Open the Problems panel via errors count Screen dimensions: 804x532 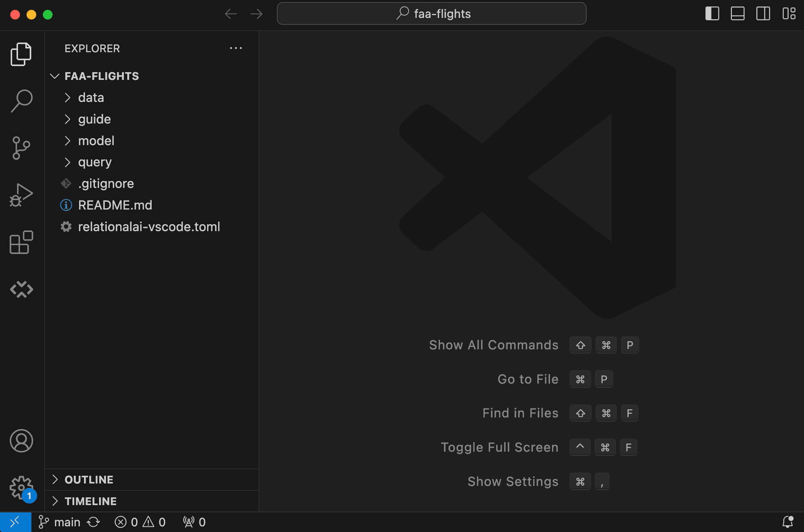click(126, 522)
